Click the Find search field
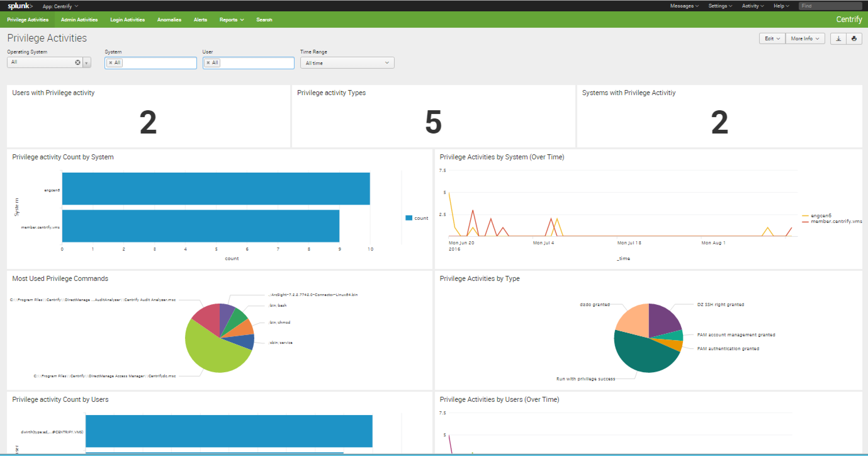868x456 pixels. click(830, 6)
